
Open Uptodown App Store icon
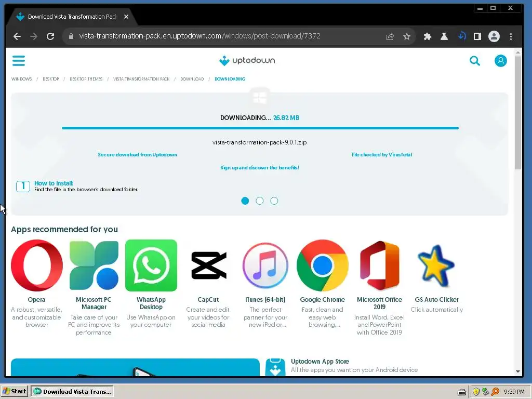[275, 367]
